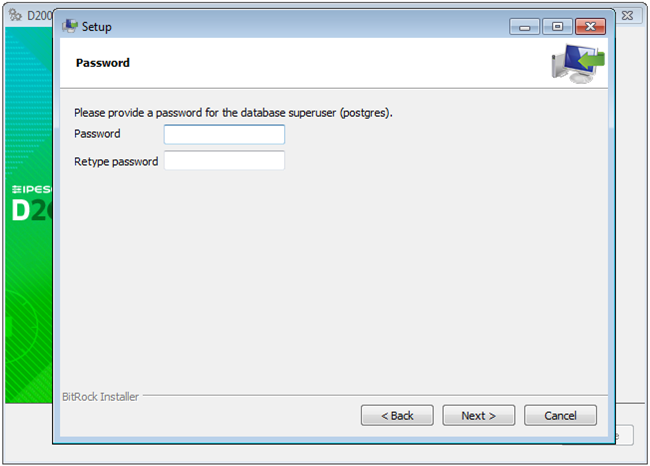Click the 'Password' field label

pos(97,134)
